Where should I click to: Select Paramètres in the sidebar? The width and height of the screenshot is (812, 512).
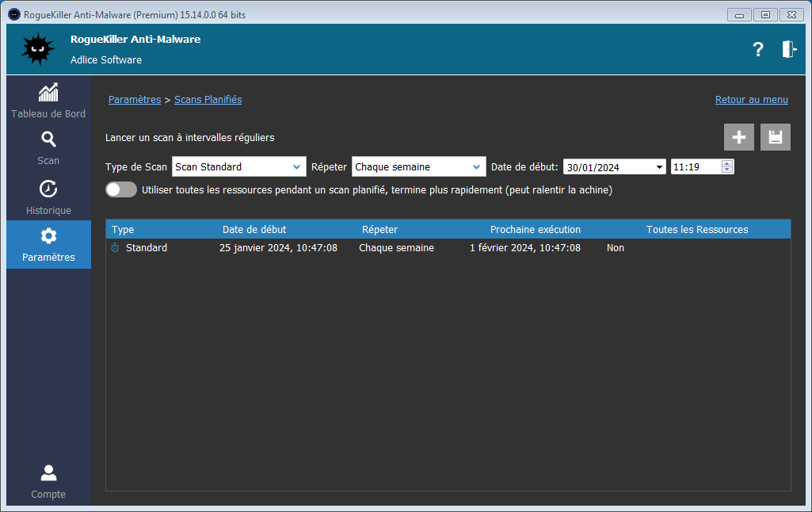tap(48, 244)
